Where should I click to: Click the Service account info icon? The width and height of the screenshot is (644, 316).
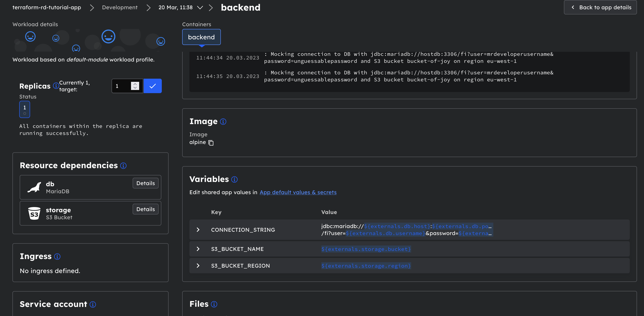93,304
